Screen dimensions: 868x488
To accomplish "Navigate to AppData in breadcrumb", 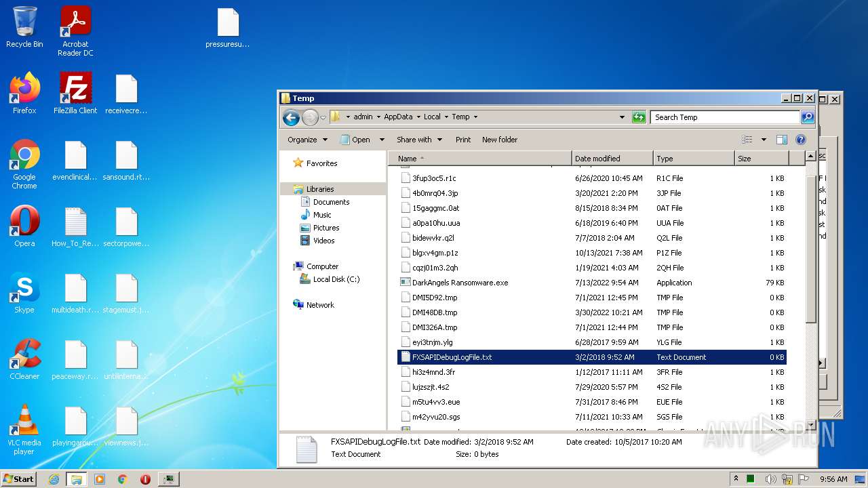I will 398,117.
